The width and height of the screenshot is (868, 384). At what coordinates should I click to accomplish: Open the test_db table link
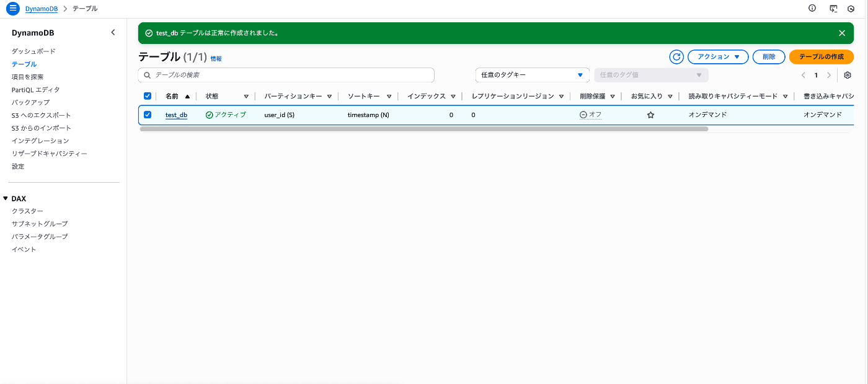pyautogui.click(x=176, y=115)
